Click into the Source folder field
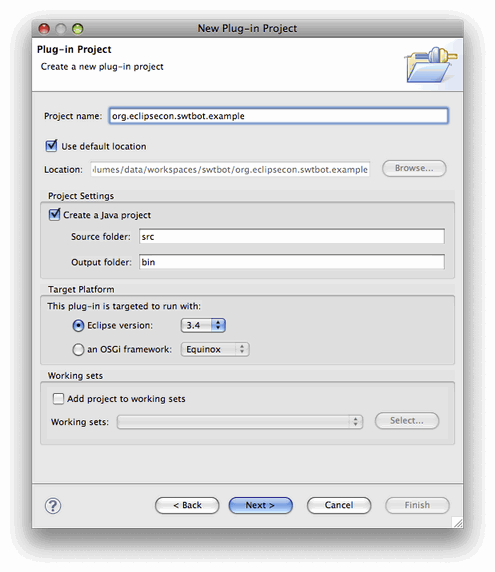 292,236
